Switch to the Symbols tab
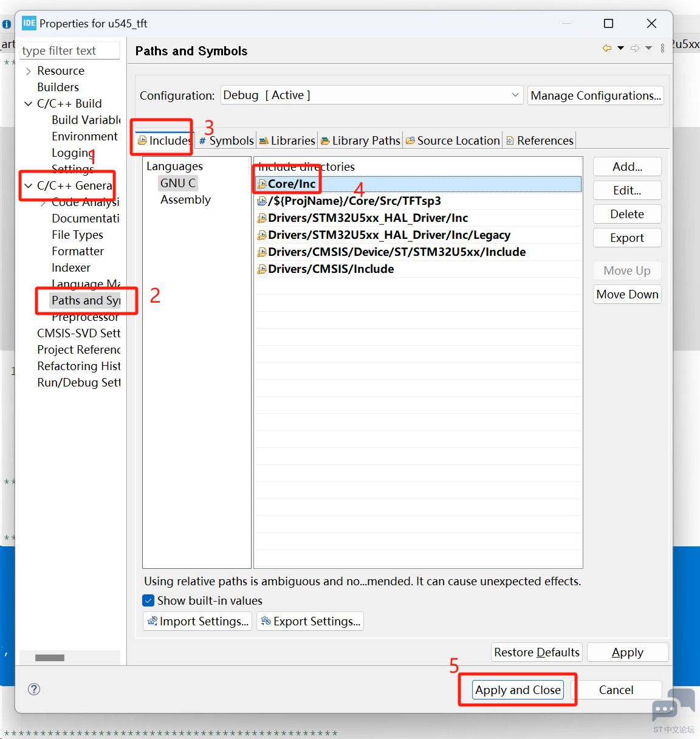This screenshot has width=700, height=739. point(226,140)
